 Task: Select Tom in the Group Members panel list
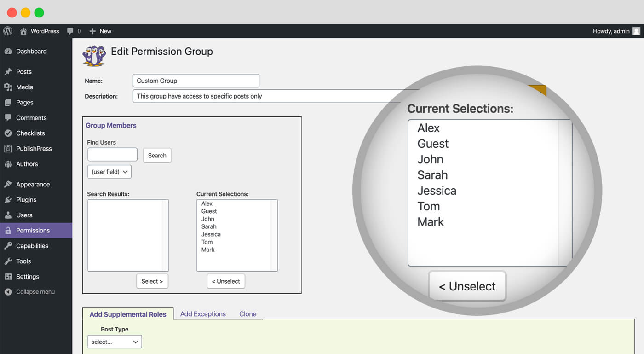tap(207, 242)
